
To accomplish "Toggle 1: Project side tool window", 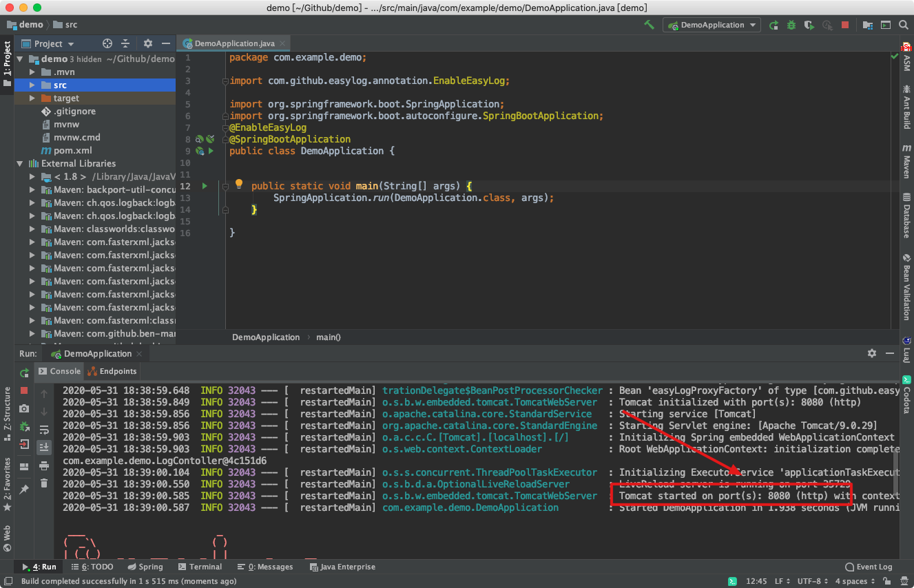I will coord(7,64).
